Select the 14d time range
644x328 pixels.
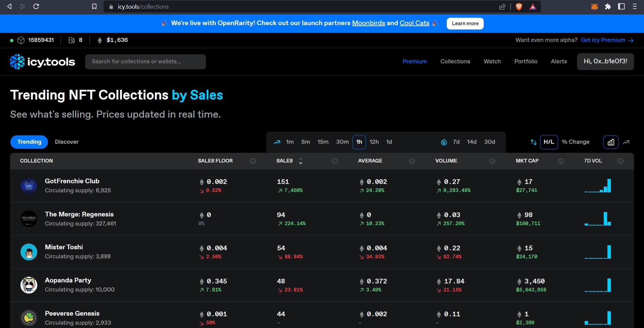[472, 142]
